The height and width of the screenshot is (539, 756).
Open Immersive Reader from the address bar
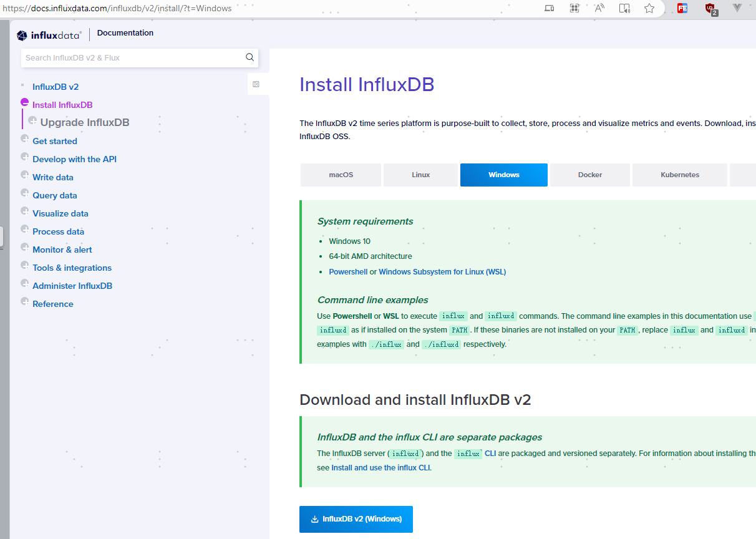(x=624, y=8)
